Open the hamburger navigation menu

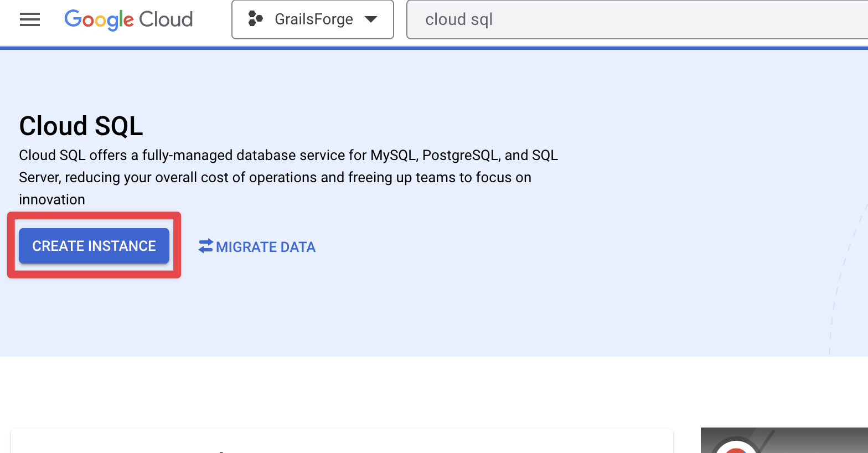tap(30, 19)
